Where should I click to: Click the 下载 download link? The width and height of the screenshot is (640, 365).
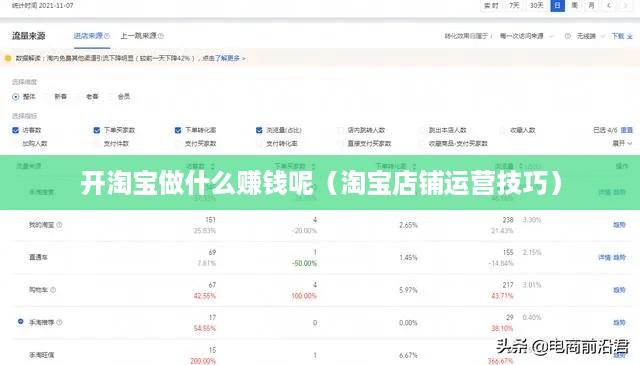[622, 36]
